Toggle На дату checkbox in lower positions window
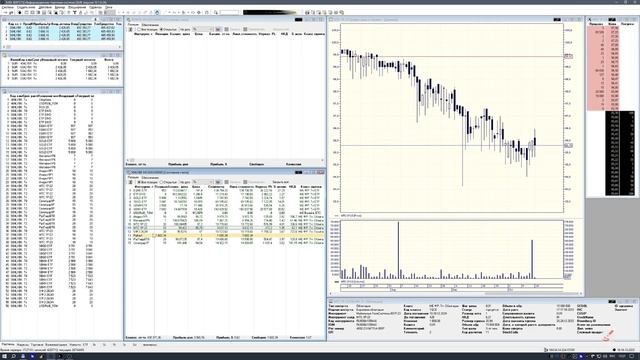This screenshot has width=640, height=360. point(185,182)
